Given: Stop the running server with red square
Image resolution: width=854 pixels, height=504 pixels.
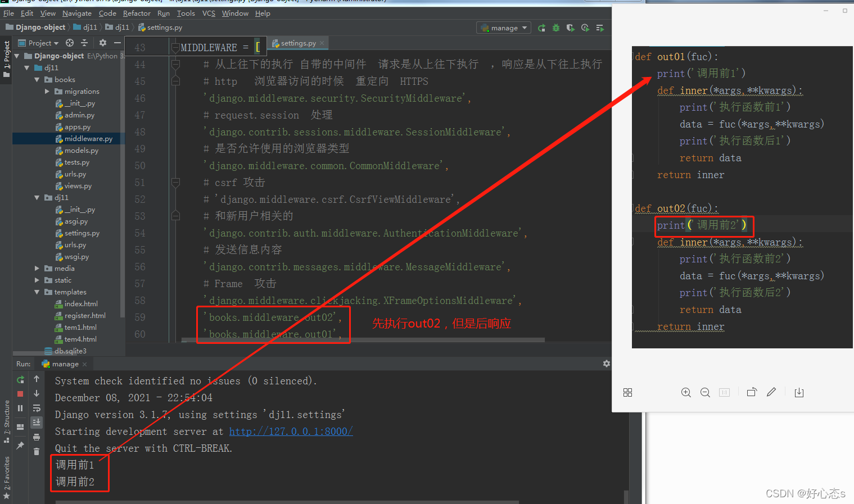Looking at the screenshot, I should pyautogui.click(x=20, y=394).
